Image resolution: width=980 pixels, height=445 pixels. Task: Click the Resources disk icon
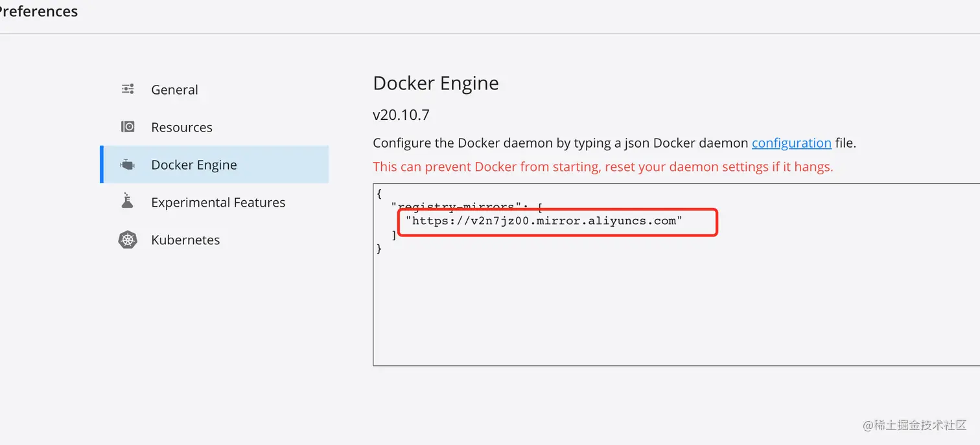(x=128, y=127)
